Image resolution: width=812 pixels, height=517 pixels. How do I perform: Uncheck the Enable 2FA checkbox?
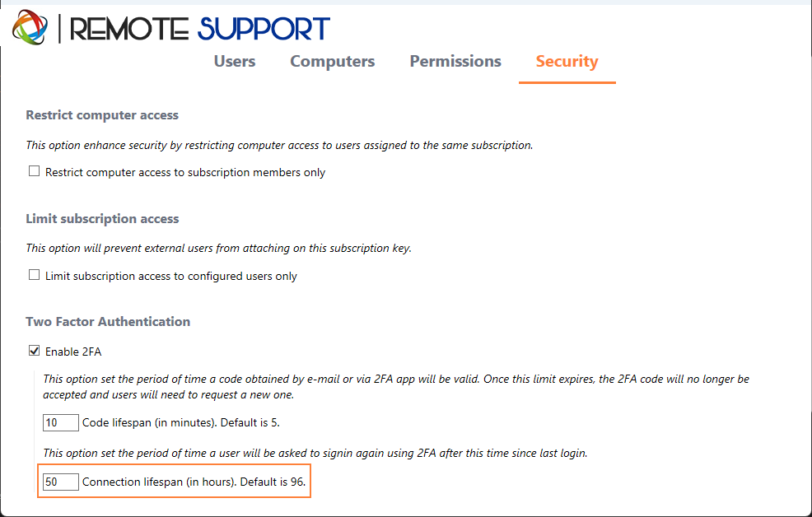pos(35,351)
